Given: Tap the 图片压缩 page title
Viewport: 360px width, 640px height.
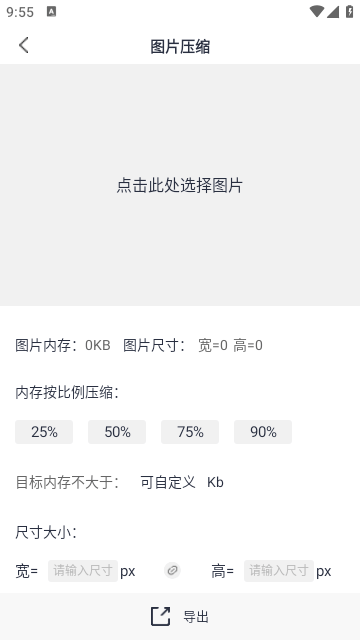Looking at the screenshot, I should (x=180, y=47).
